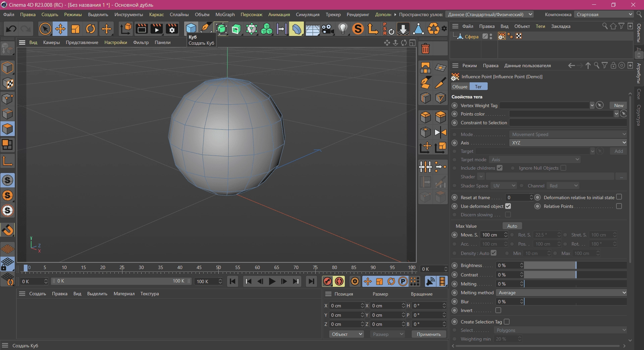
Task: Click the Record Active Objects icon
Action: tap(327, 281)
